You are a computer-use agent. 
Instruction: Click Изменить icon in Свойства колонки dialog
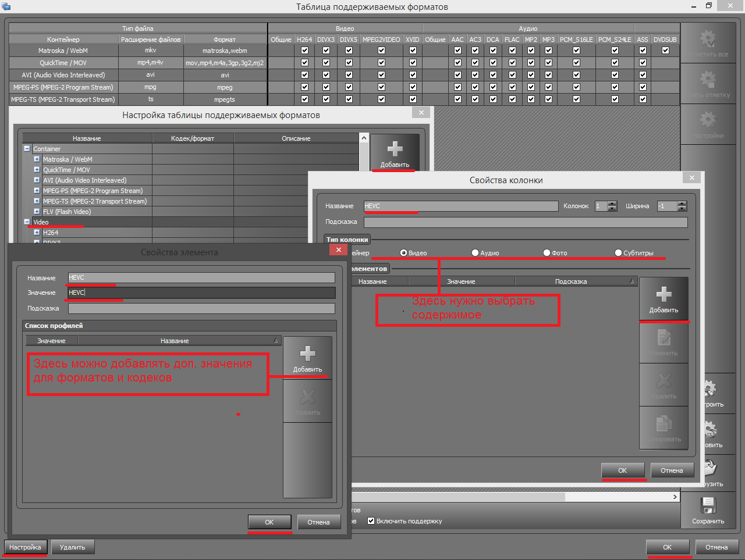[x=664, y=338]
